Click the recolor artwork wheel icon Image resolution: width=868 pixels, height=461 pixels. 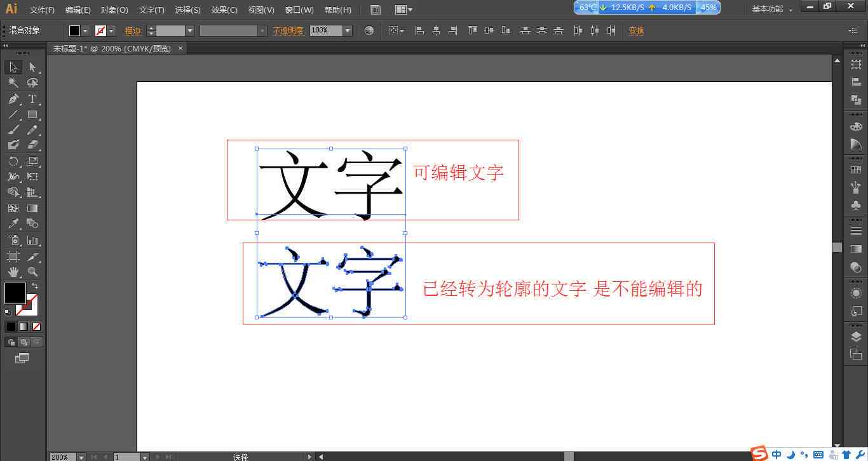[x=369, y=30]
